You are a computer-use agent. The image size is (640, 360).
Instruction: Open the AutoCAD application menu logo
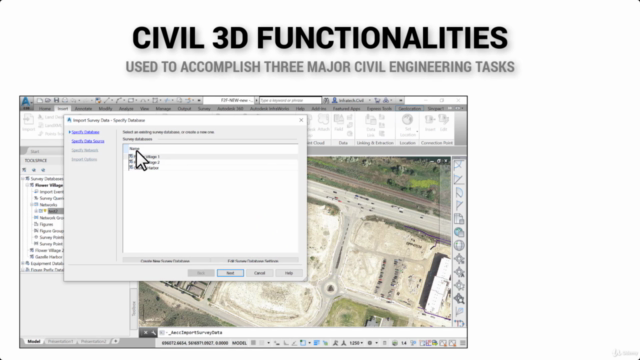click(x=26, y=102)
